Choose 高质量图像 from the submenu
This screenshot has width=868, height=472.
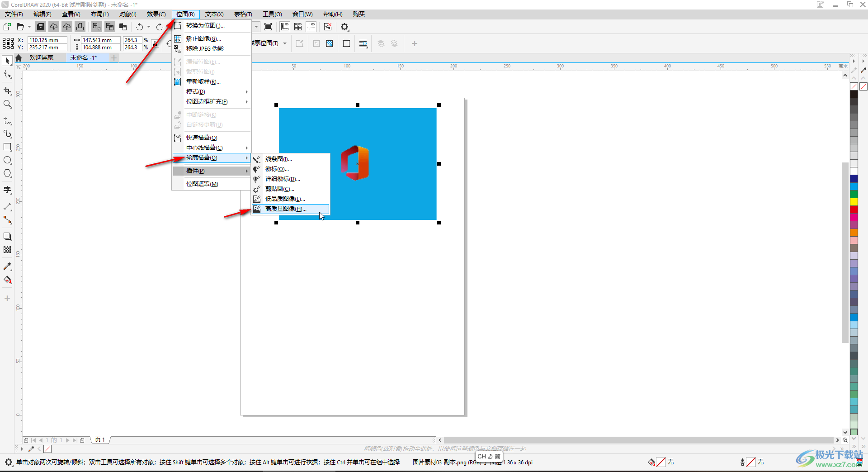[290, 209]
